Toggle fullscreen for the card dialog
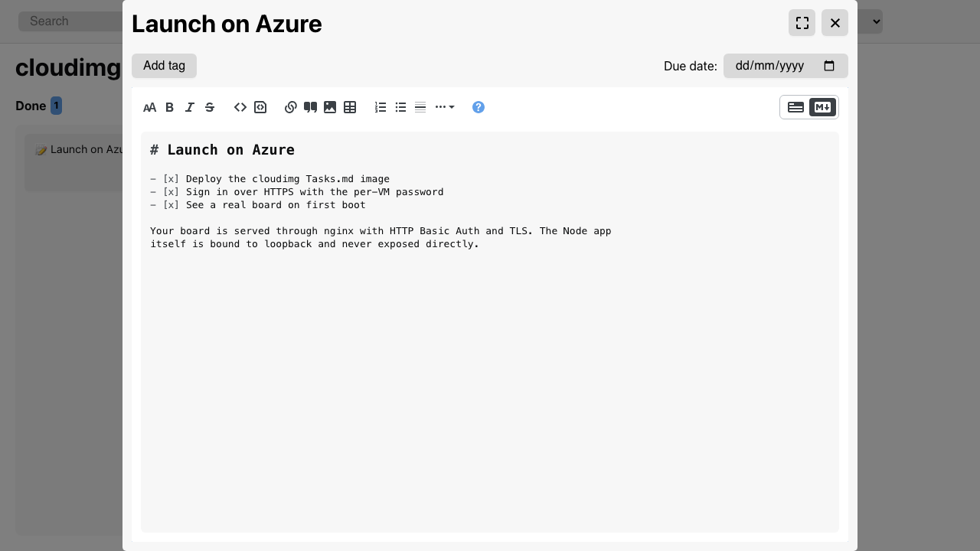Image resolution: width=980 pixels, height=551 pixels. 802,23
